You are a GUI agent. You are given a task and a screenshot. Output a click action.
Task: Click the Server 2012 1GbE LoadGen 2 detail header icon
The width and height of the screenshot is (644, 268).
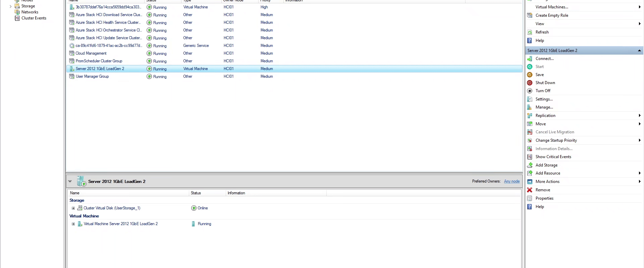click(x=82, y=181)
